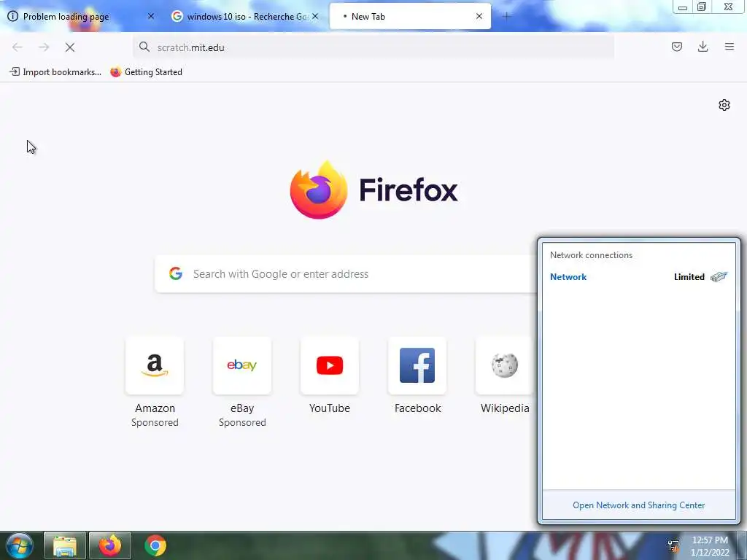
Task: Click the Limited status text
Action: [689, 276]
